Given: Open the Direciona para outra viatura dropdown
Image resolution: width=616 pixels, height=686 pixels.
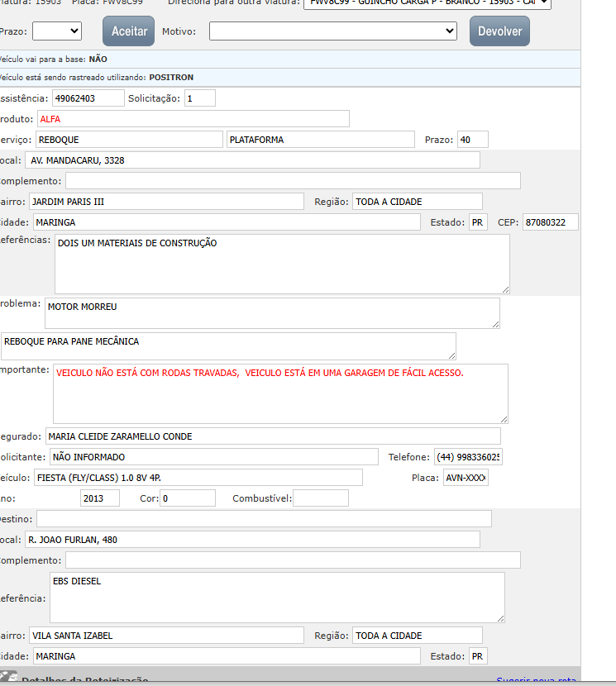Looking at the screenshot, I should (x=427, y=3).
